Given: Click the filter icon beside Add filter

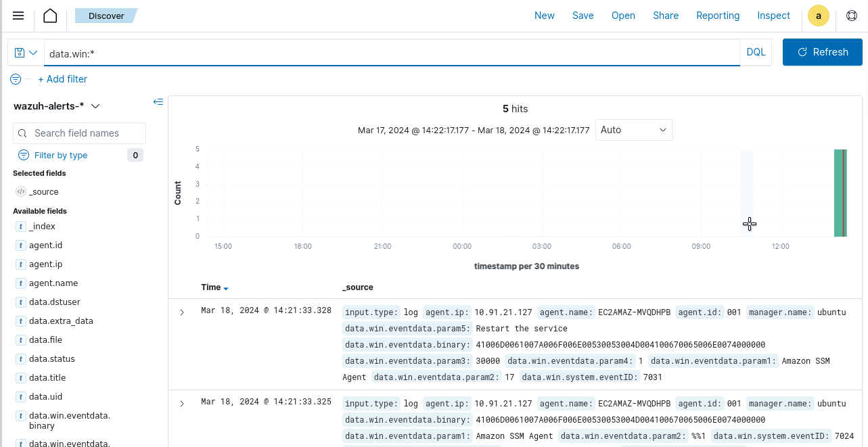Looking at the screenshot, I should click(x=15, y=79).
